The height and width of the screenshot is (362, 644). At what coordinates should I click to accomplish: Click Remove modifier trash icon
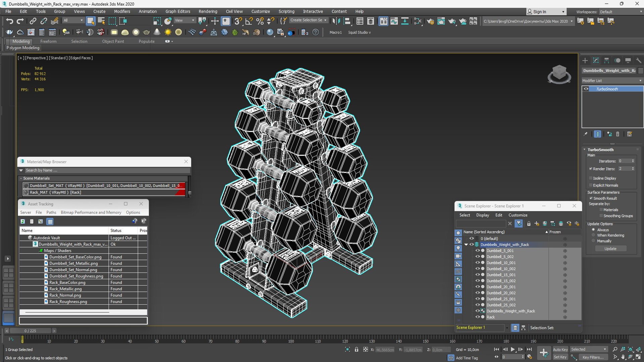tap(618, 134)
